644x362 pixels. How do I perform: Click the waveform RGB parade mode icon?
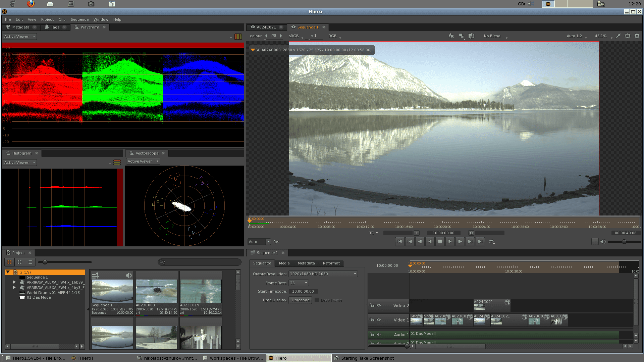[x=238, y=37]
